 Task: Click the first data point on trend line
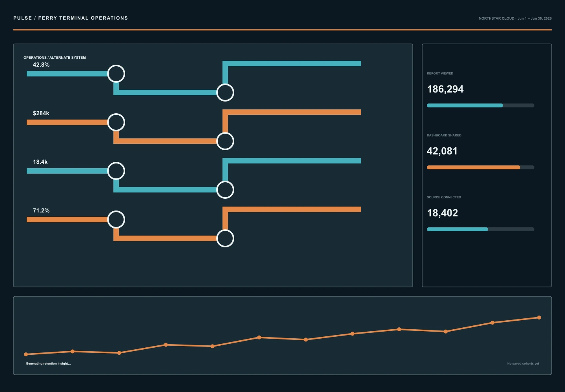[x=26, y=354]
